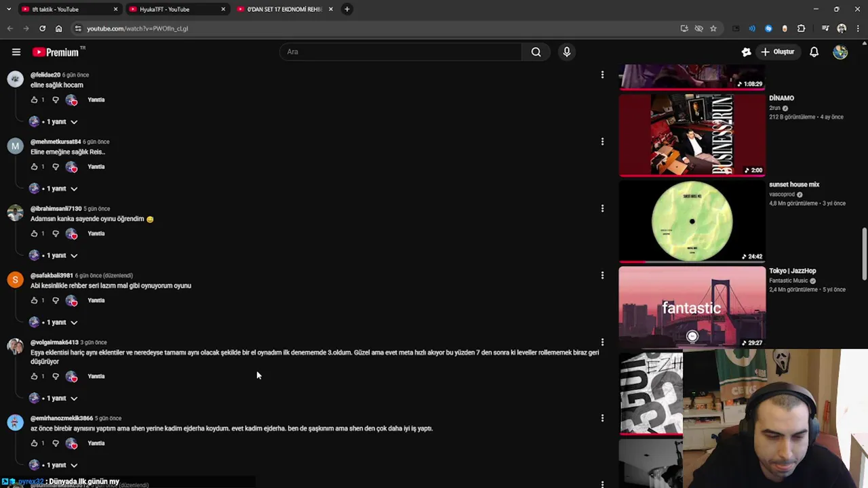
Task: Focus the Ara search field
Action: point(400,52)
